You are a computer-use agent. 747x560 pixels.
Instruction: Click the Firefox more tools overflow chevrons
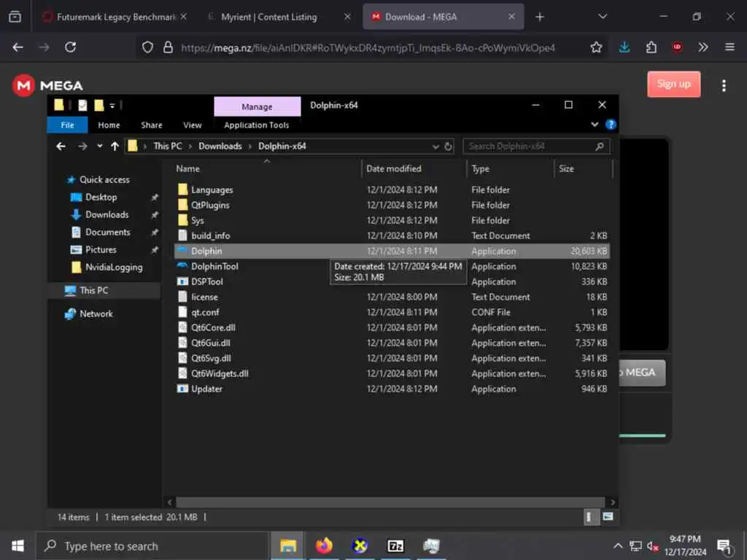703,47
